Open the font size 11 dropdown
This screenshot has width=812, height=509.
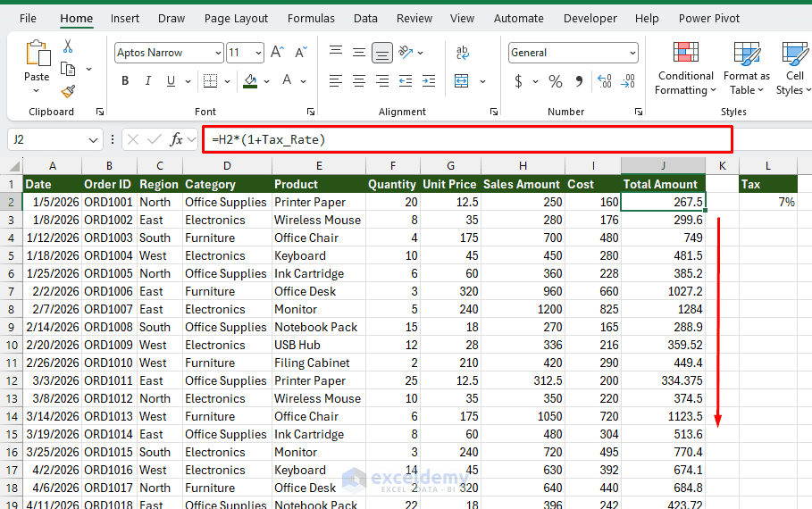(x=258, y=53)
